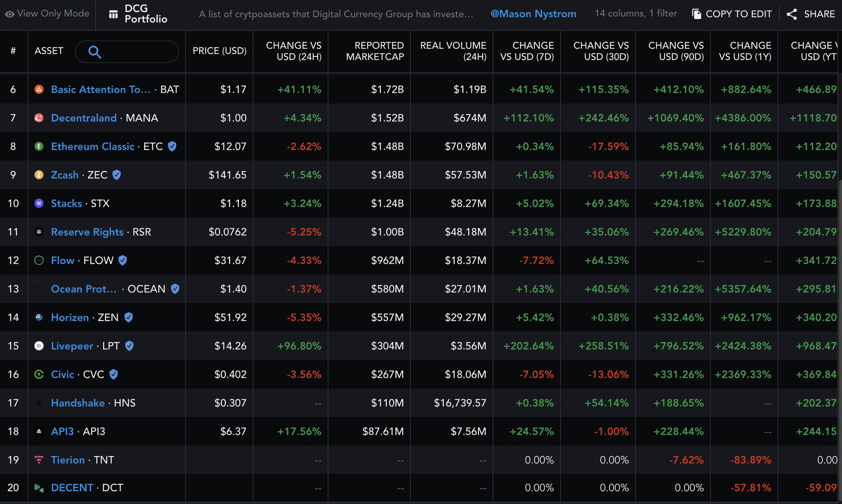Click Horizen verified shield badge

128,317
